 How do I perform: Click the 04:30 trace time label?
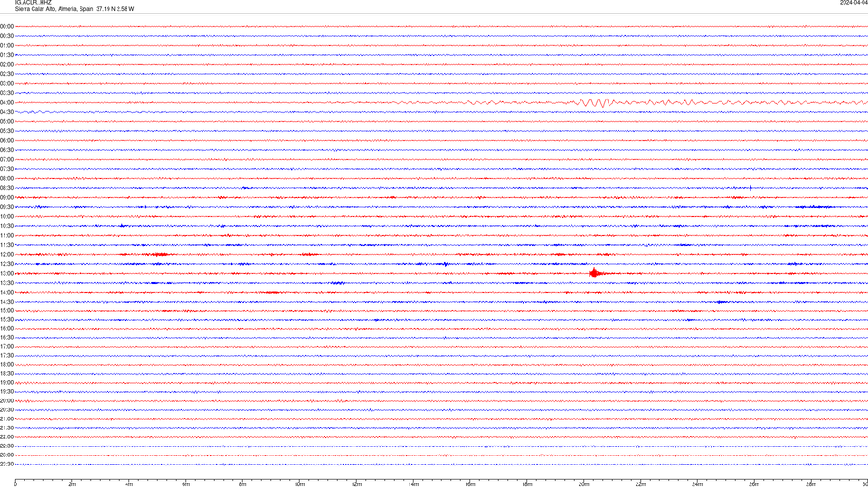[6, 112]
